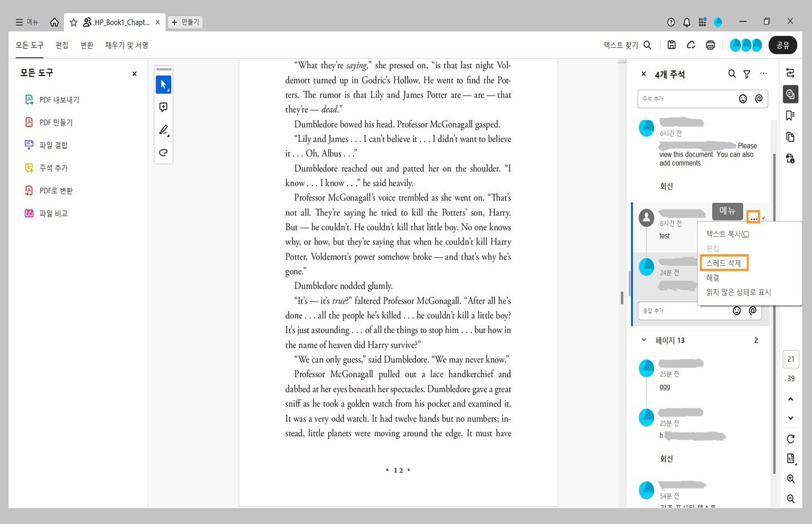Viewport: 812px width, 524px height.
Task: Click the 주석 추가 comment input field
Action: 703,99
